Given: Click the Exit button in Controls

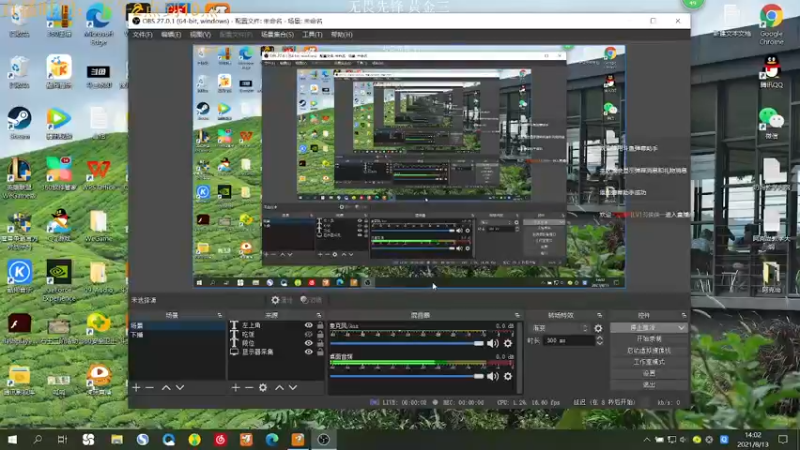Looking at the screenshot, I should [648, 385].
